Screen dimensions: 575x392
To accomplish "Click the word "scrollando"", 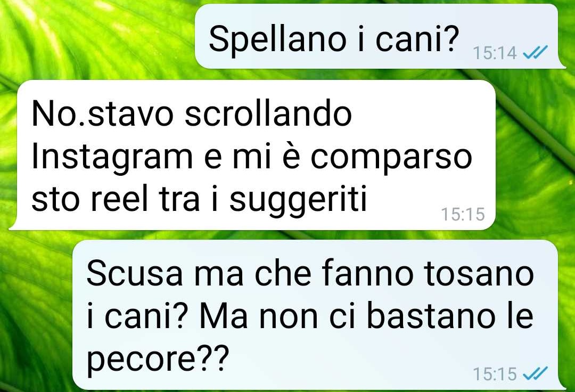I will (x=268, y=113).
